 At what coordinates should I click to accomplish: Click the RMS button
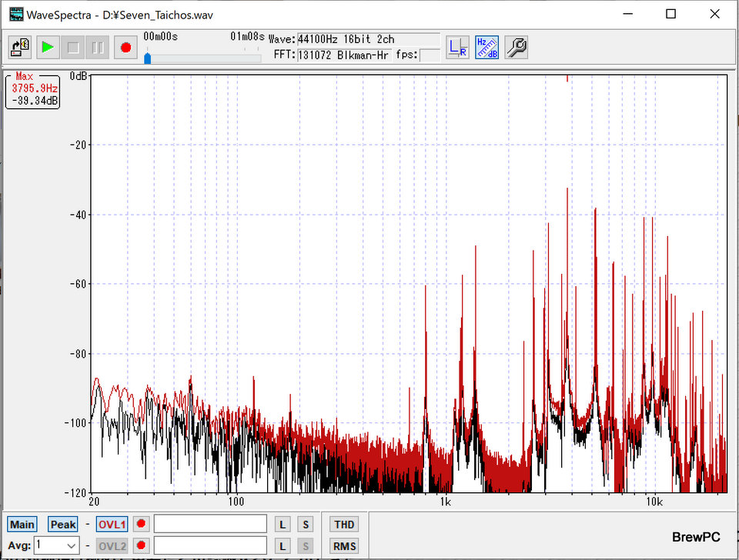click(344, 545)
